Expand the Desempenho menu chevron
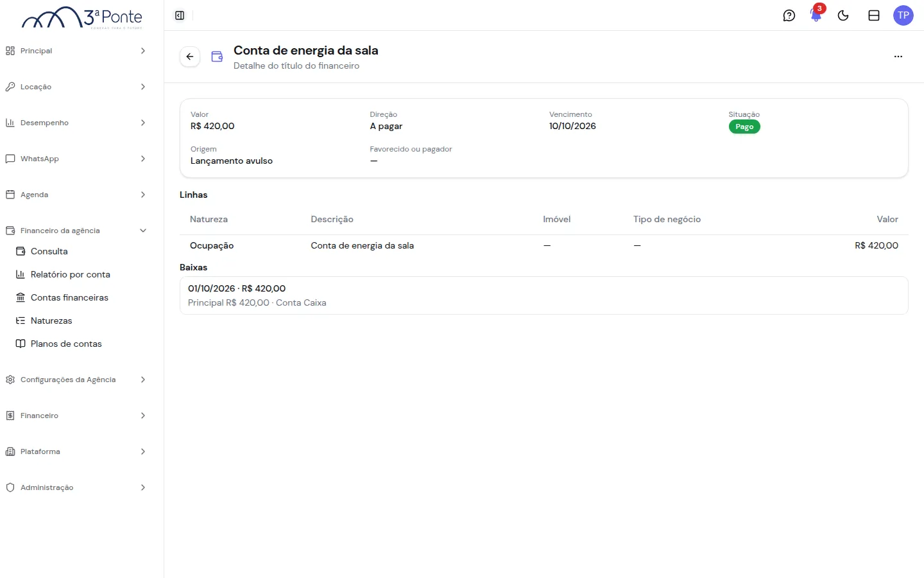924x578 pixels. click(x=143, y=123)
